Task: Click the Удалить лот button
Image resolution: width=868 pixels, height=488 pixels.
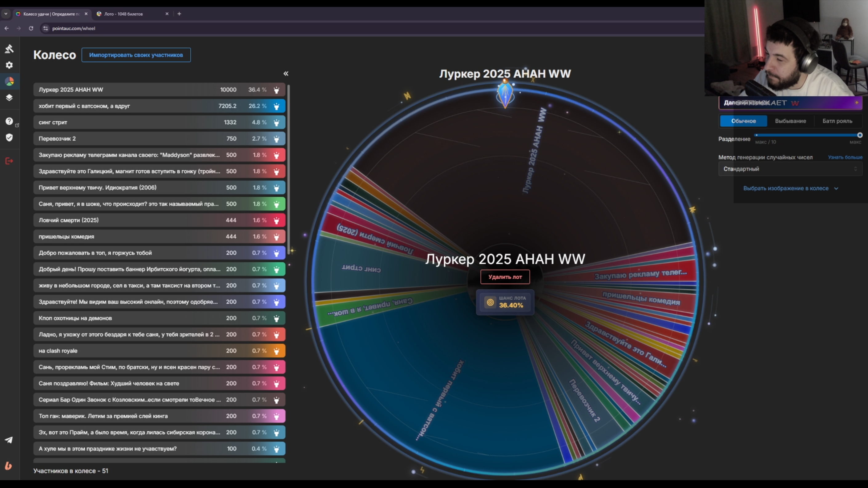Action: pos(505,277)
